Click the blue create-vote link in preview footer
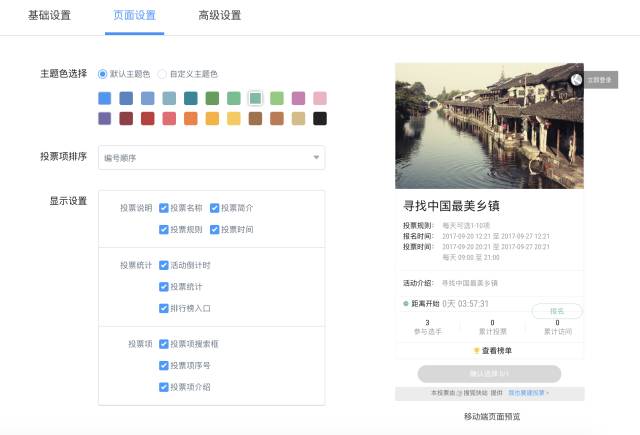This screenshot has width=640, height=435. point(527,393)
